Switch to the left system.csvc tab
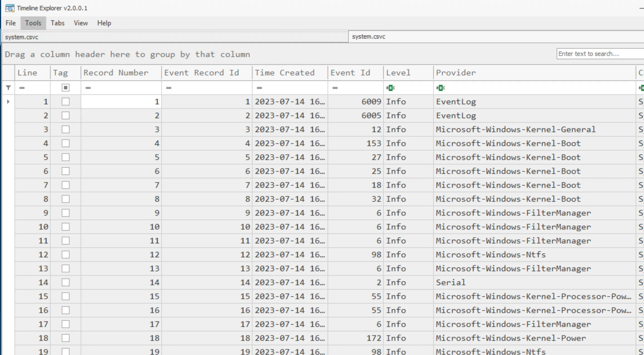The image size is (644, 355). (175, 37)
